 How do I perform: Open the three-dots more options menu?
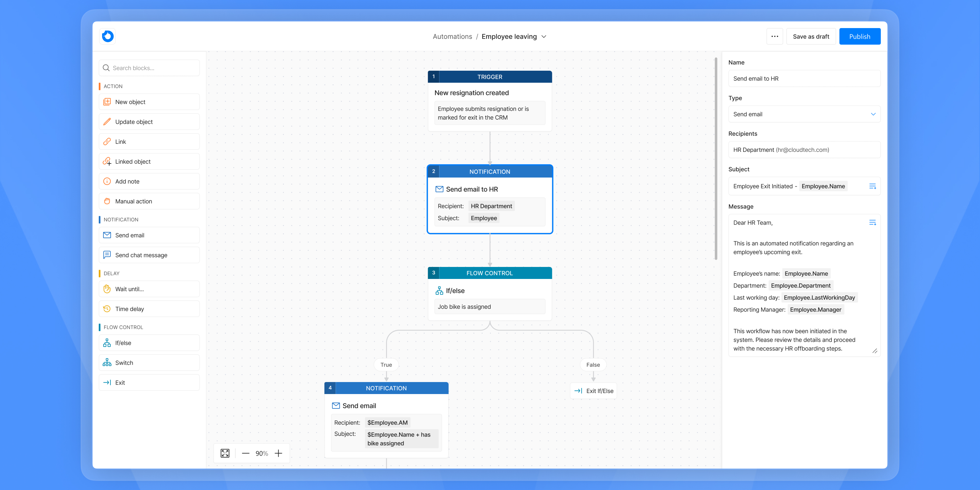pyautogui.click(x=775, y=36)
